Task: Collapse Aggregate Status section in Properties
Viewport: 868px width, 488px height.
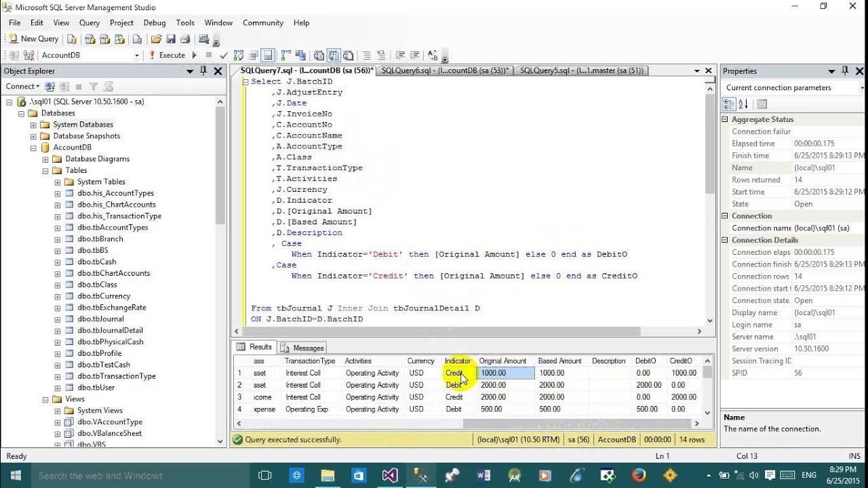Action: [x=725, y=119]
